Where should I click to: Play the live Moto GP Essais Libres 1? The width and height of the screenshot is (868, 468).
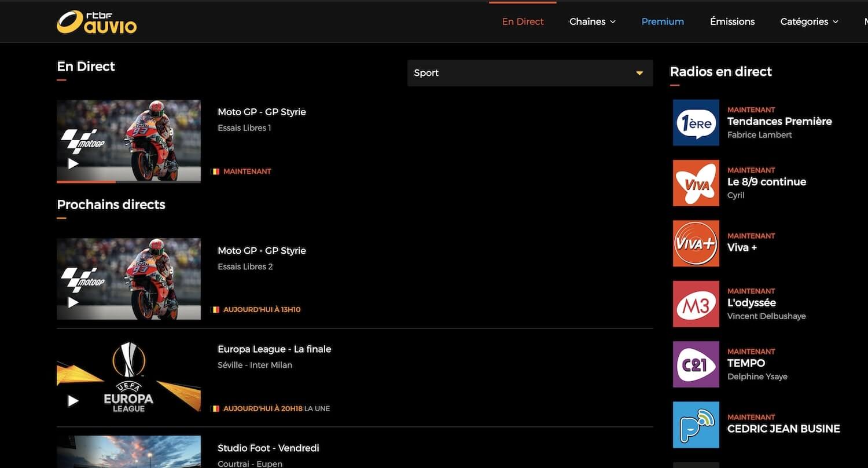[x=73, y=164]
